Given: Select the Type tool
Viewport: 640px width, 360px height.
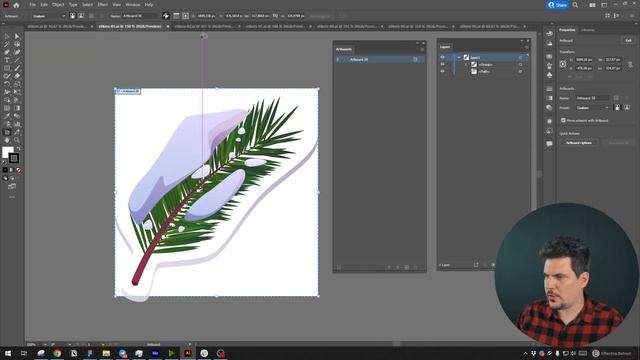Looking at the screenshot, I should point(7,60).
